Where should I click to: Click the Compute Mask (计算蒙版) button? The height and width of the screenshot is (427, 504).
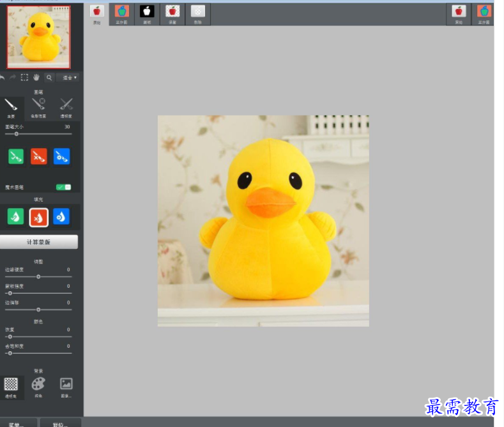(38, 242)
